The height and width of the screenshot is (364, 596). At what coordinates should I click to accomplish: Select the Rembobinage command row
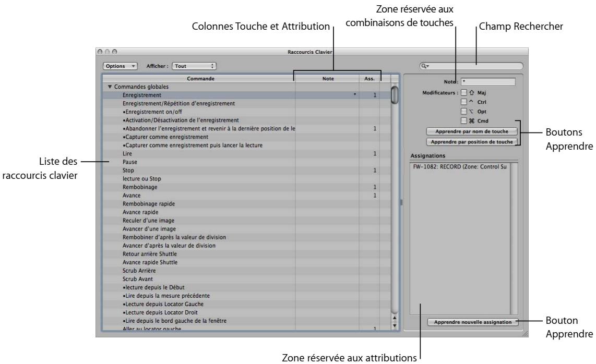click(246, 187)
